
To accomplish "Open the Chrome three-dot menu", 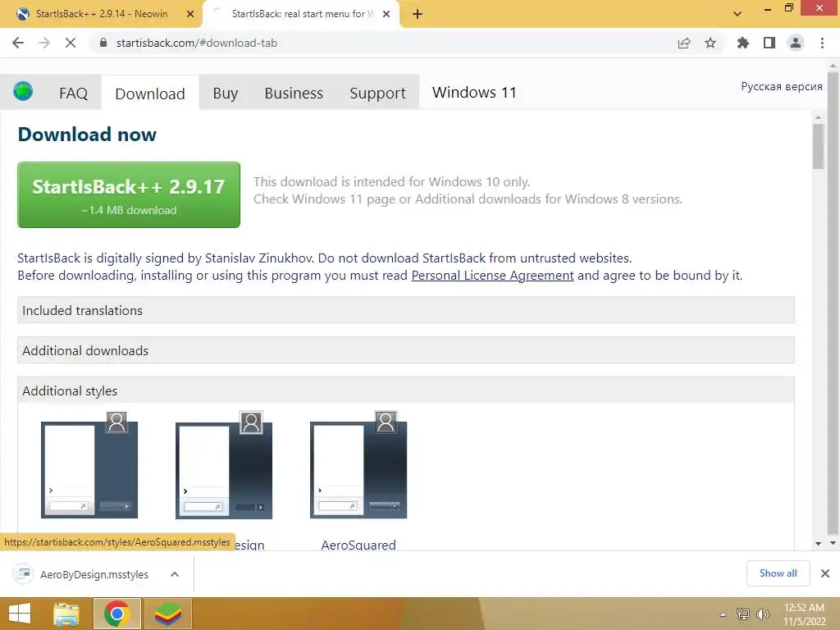I will coord(822,43).
